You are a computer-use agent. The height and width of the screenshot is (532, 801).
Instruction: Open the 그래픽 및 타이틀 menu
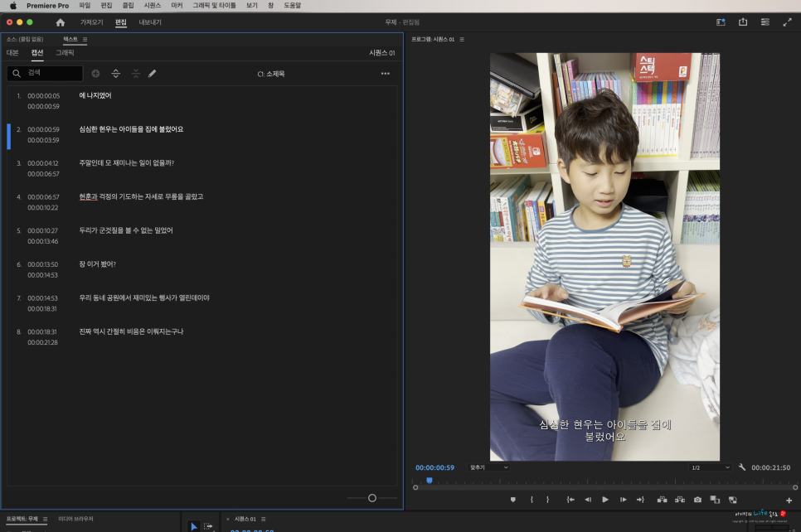pyautogui.click(x=214, y=6)
